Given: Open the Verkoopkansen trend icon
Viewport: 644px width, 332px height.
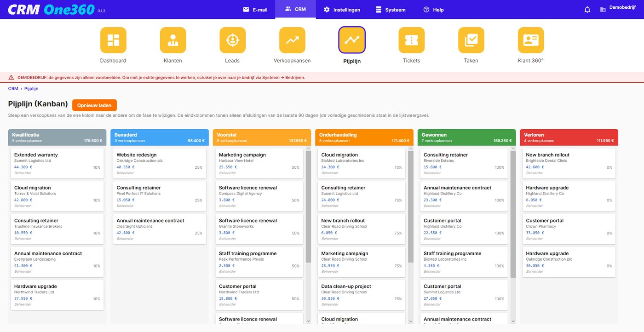Looking at the screenshot, I should click(292, 40).
